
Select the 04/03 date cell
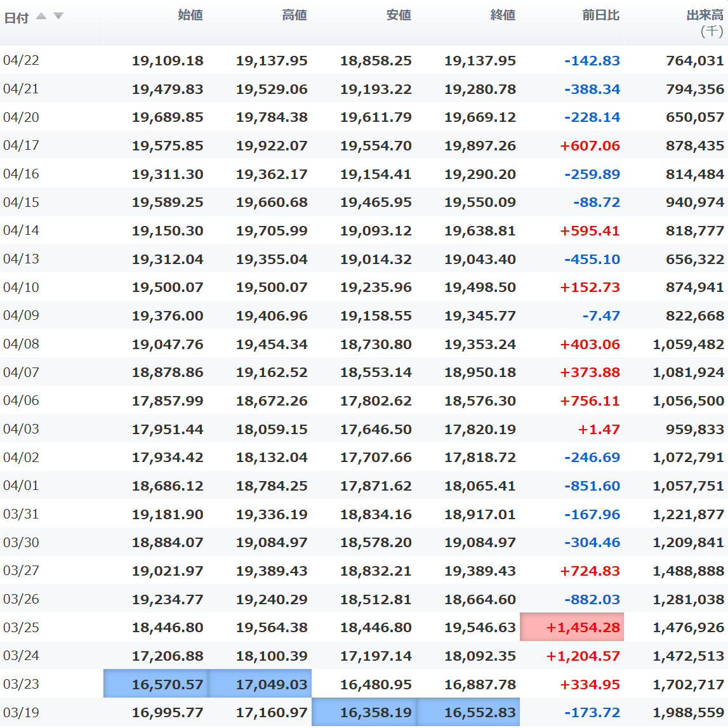tap(22, 428)
